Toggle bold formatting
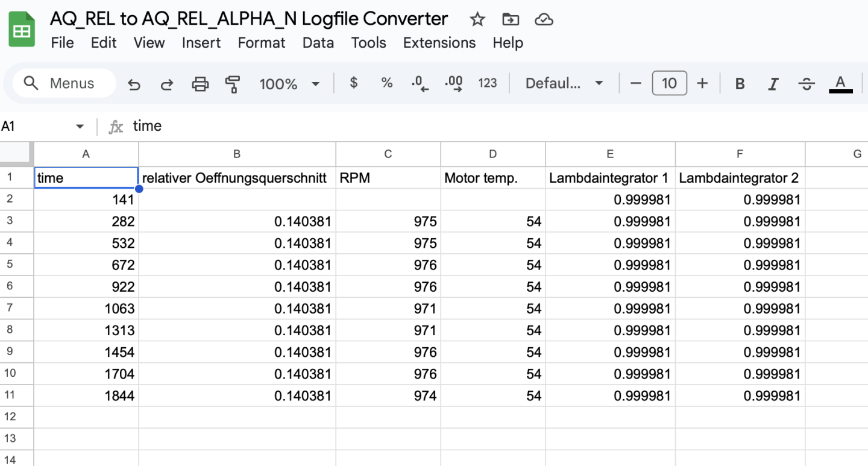The image size is (868, 466). click(x=740, y=84)
